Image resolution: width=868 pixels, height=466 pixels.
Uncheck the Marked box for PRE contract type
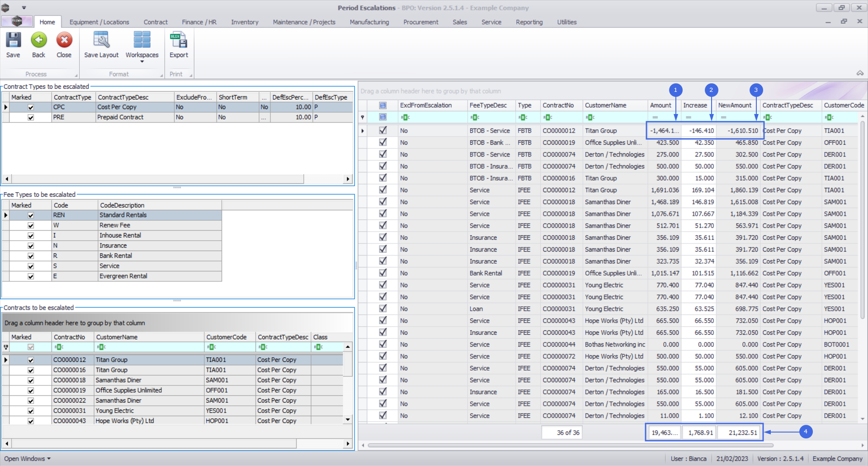pos(31,117)
